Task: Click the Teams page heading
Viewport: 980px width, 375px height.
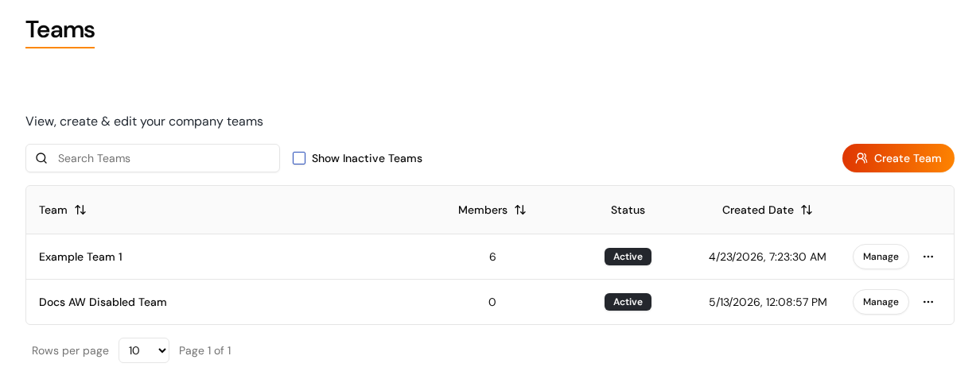Action: tap(60, 29)
